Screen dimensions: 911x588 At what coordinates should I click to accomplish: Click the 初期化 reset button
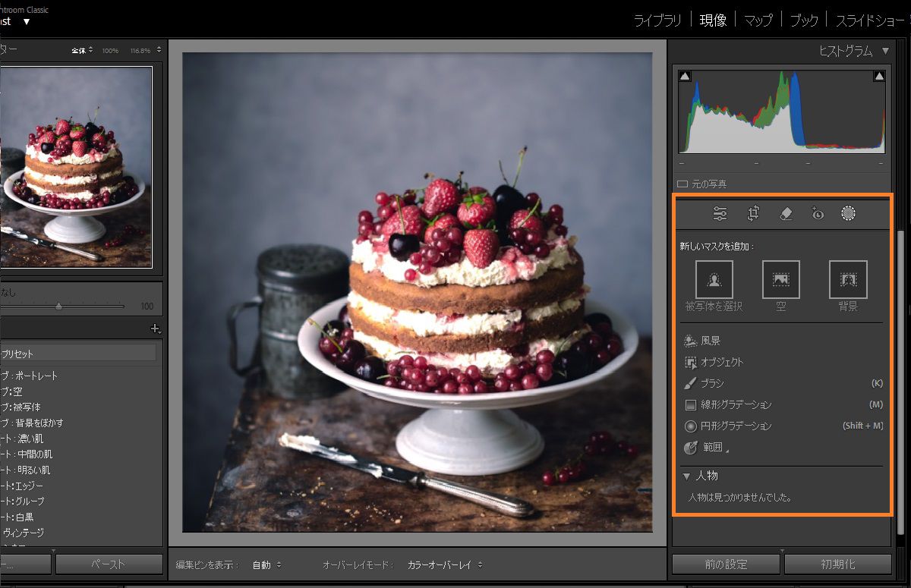click(837, 564)
